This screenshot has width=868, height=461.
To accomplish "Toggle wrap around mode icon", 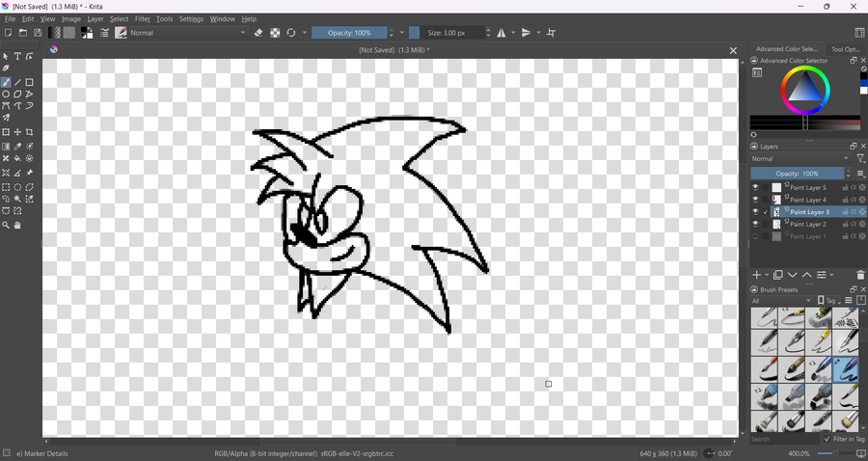I will click(x=551, y=33).
